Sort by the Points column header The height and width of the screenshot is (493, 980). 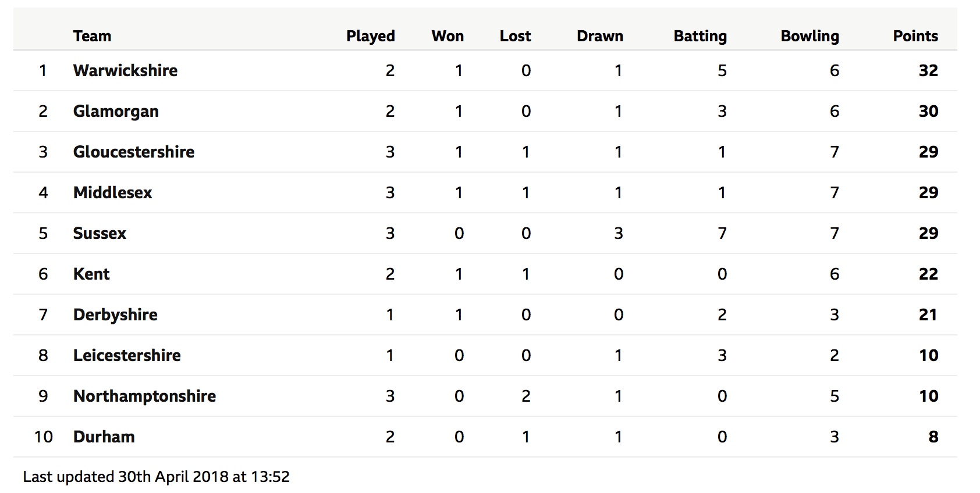[x=915, y=36]
